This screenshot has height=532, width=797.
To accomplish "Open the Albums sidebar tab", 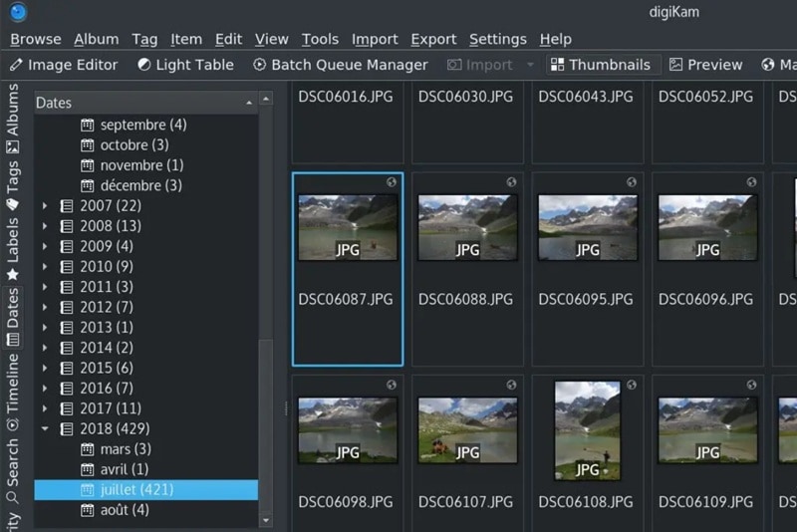I will 12,118.
